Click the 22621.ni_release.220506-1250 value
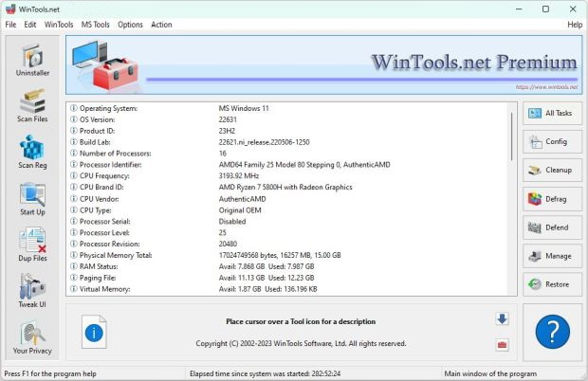This screenshot has width=588, height=381. (264, 142)
